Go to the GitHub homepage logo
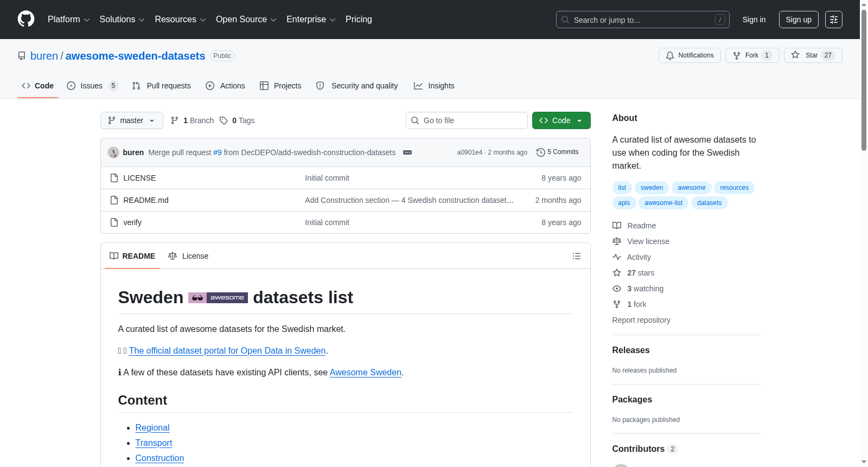 [26, 19]
